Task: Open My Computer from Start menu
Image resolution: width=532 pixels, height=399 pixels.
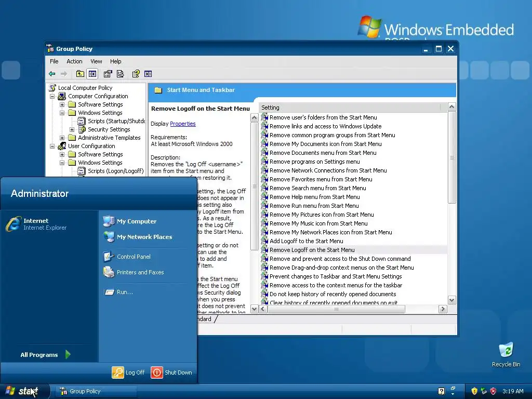Action: [x=130, y=221]
